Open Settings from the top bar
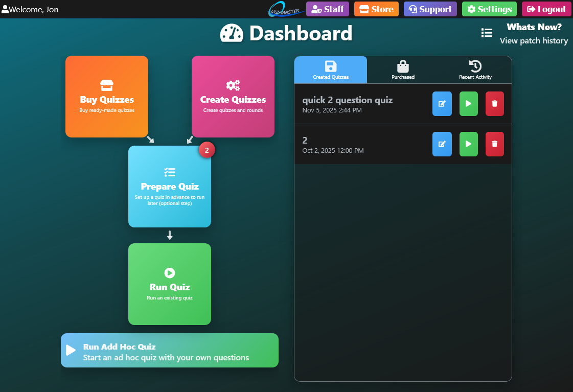The width and height of the screenshot is (573, 392). tap(489, 9)
